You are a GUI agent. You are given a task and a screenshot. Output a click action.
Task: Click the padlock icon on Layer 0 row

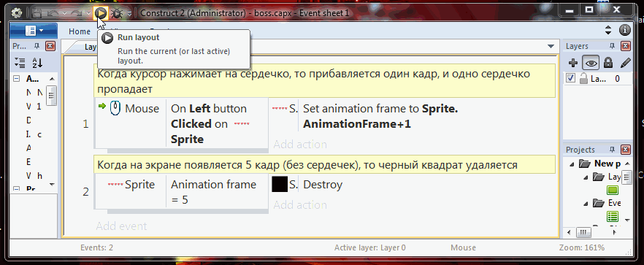coord(583,79)
